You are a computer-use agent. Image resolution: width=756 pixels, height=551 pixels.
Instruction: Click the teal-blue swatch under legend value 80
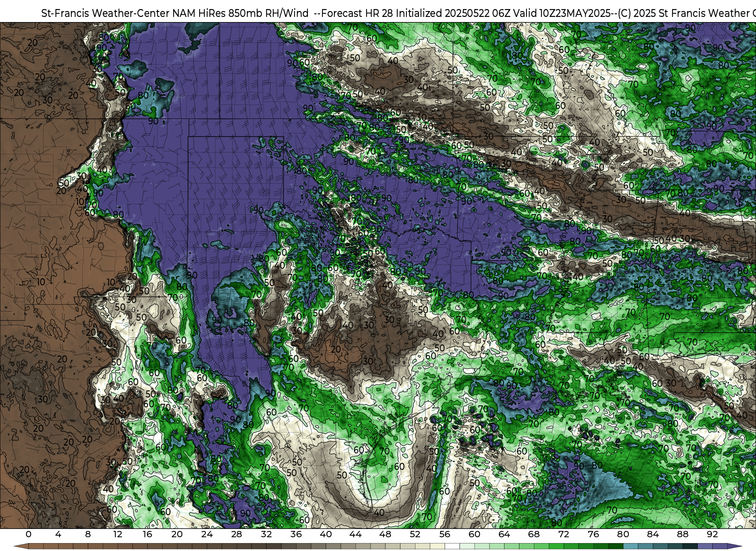click(630, 546)
